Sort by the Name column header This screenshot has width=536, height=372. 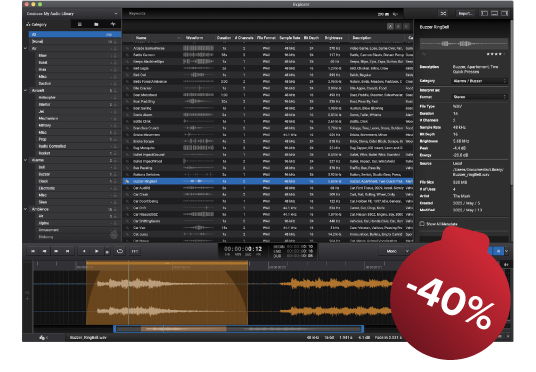pos(157,38)
